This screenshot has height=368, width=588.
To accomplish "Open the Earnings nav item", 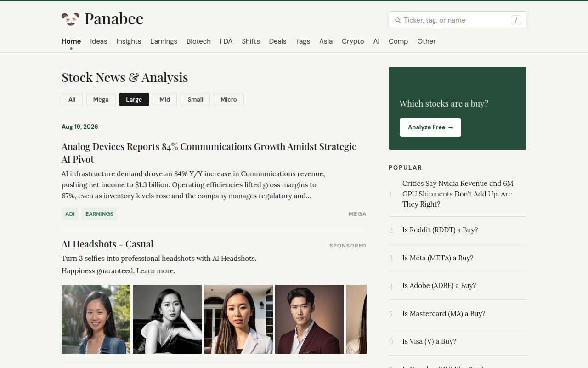I will tap(164, 41).
